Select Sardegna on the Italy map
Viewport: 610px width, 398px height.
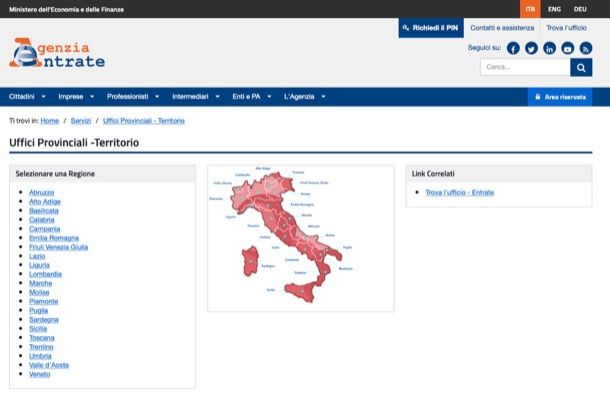[251, 261]
